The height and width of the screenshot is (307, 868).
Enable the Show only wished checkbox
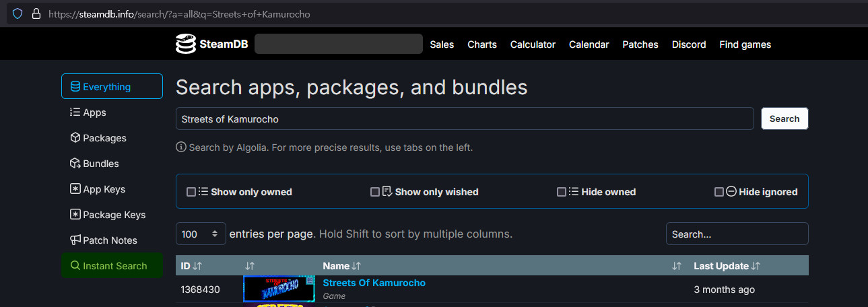[x=375, y=192]
